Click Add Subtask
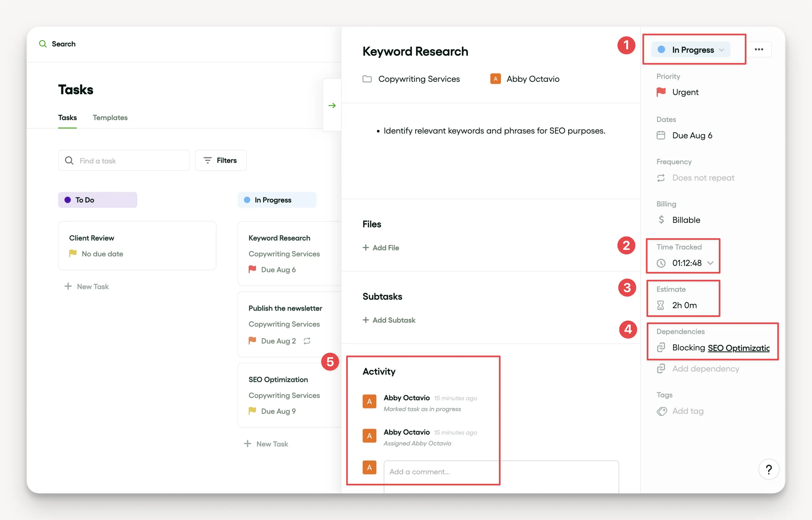The width and height of the screenshot is (812, 520). click(x=389, y=320)
